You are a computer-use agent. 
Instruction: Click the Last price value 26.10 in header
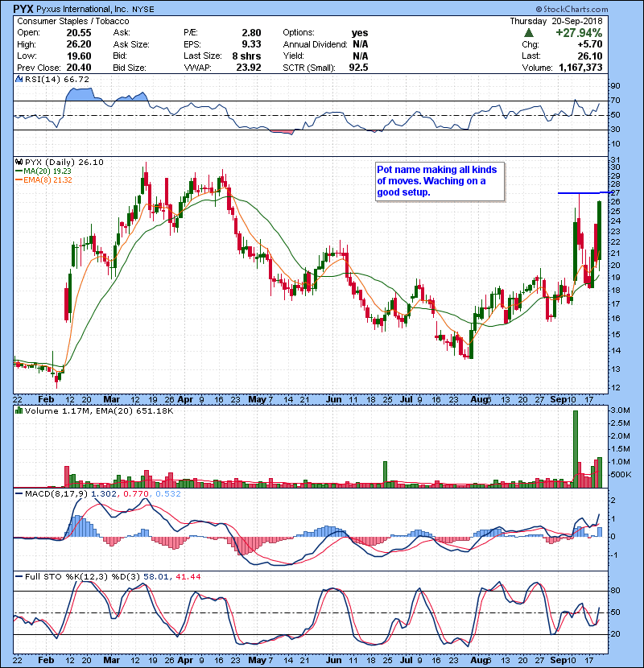coord(590,56)
